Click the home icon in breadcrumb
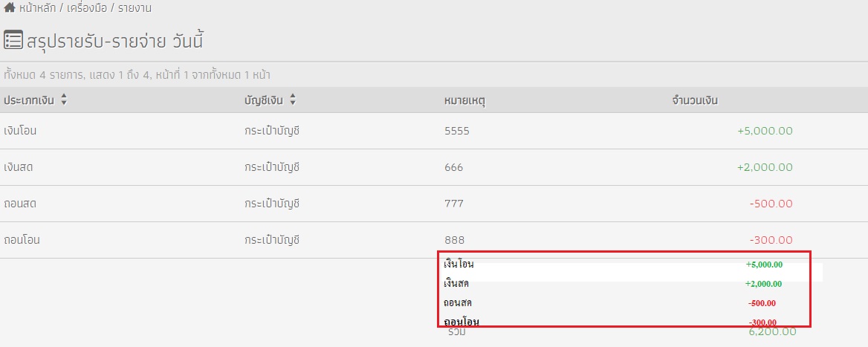Screen dimensions: 868x347 tap(10, 7)
